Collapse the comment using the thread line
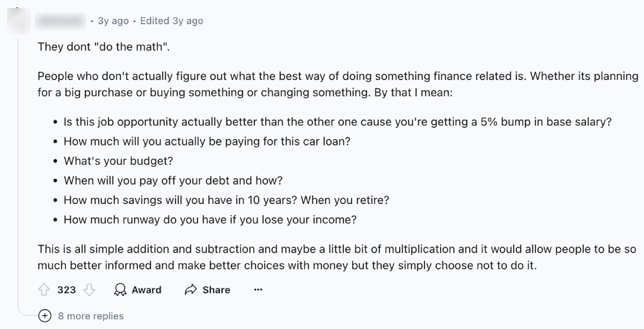Viewport: 644px width, 329px height. click(19, 161)
